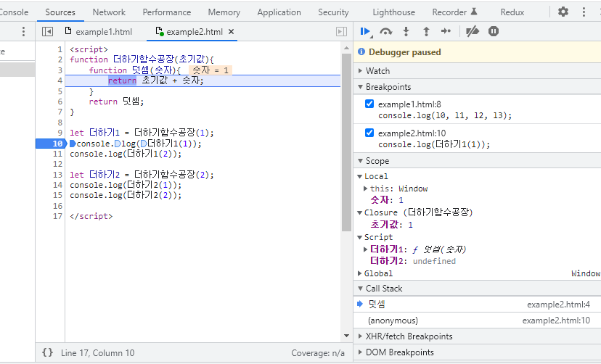This screenshot has height=364, width=601.
Task: Click 더하기2: undefined variable
Action: coord(413,261)
